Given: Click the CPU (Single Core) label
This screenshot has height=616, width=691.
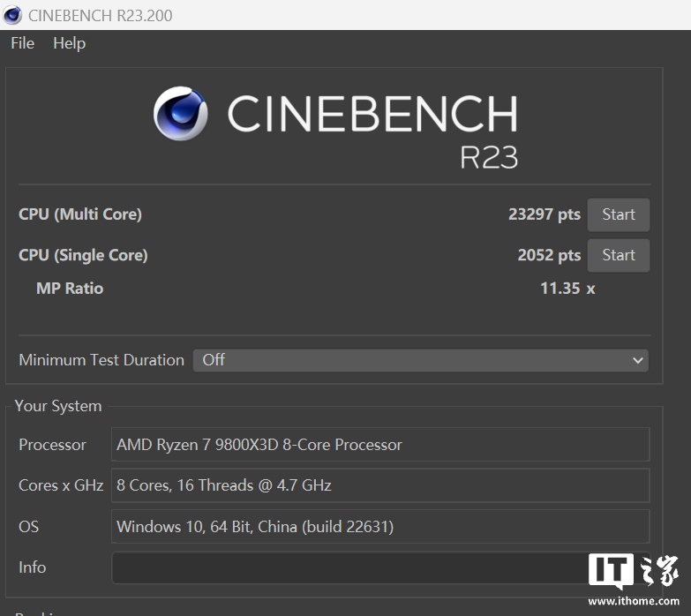Looking at the screenshot, I should pyautogui.click(x=83, y=255).
